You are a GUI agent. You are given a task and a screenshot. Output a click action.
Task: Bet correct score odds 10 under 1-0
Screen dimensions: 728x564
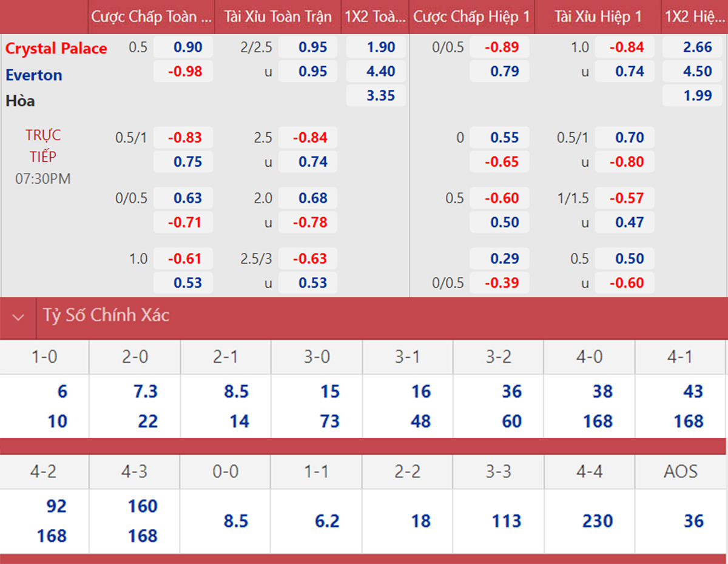pyautogui.click(x=58, y=421)
